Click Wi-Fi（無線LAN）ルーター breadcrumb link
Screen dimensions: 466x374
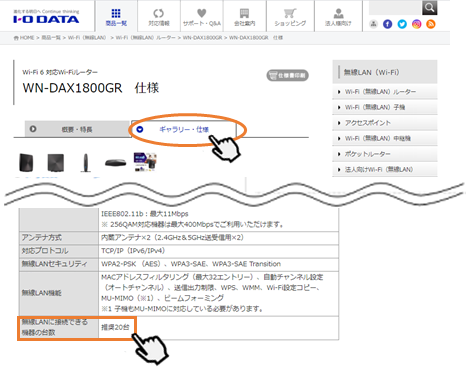[x=145, y=38]
